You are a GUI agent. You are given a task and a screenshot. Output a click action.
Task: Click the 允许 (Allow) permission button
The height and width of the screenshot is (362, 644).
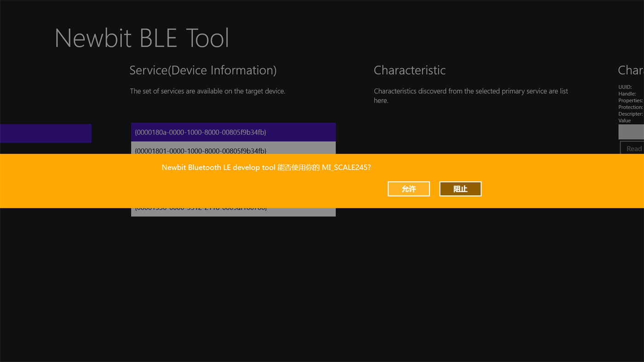(x=408, y=188)
